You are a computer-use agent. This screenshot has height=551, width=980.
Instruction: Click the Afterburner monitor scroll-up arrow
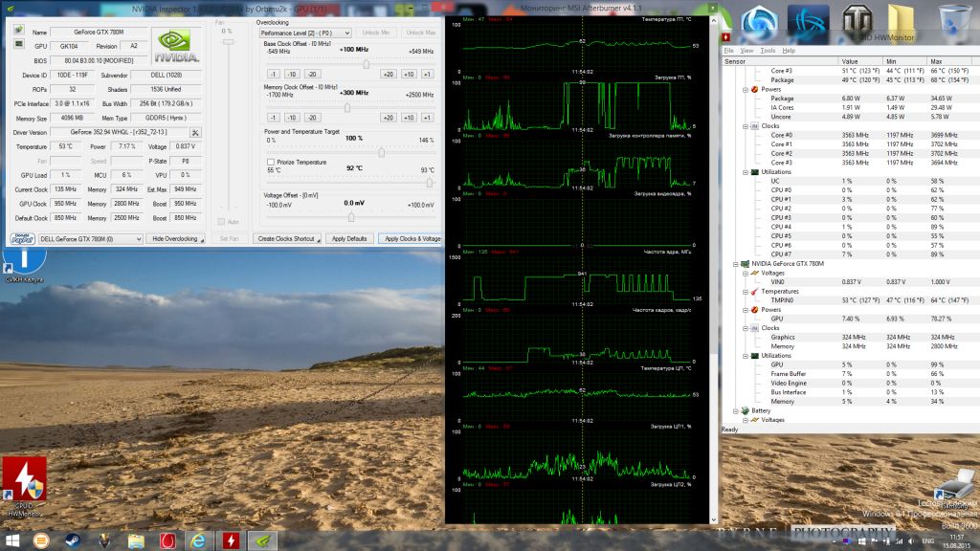[x=713, y=21]
